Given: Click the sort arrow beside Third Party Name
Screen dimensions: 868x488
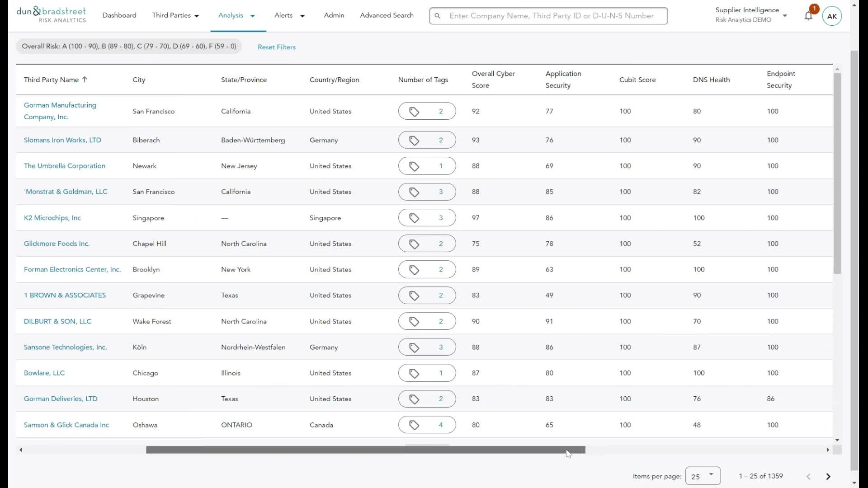Looking at the screenshot, I should tap(85, 80).
